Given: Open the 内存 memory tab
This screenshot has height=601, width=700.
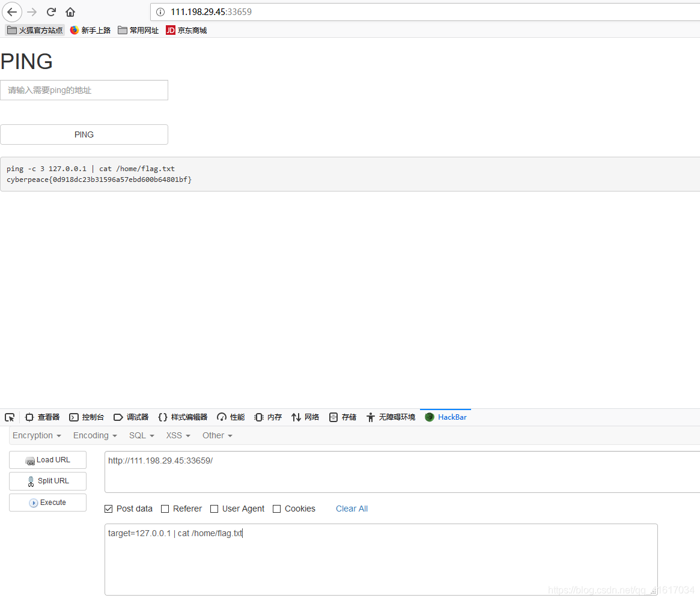Looking at the screenshot, I should pyautogui.click(x=268, y=417).
